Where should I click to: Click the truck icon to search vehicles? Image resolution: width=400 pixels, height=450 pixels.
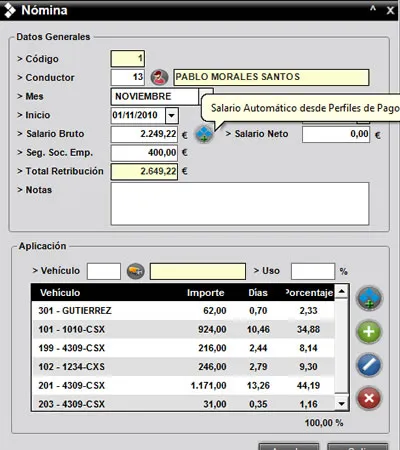tap(135, 271)
